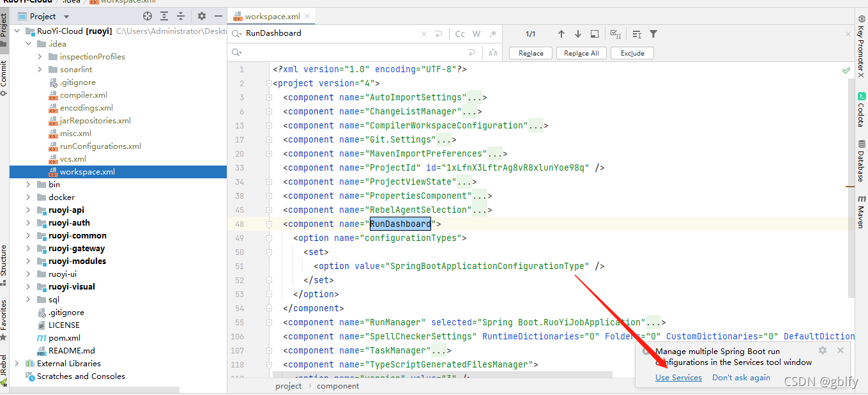Screen dimensions: 868x395
Task: Open search history magnifier in find field
Action: [x=237, y=33]
